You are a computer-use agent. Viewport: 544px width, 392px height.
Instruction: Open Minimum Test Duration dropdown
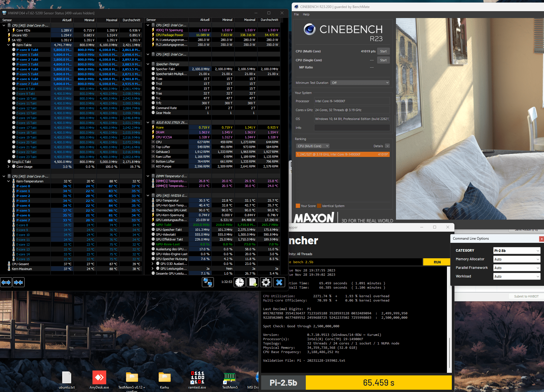pos(360,83)
